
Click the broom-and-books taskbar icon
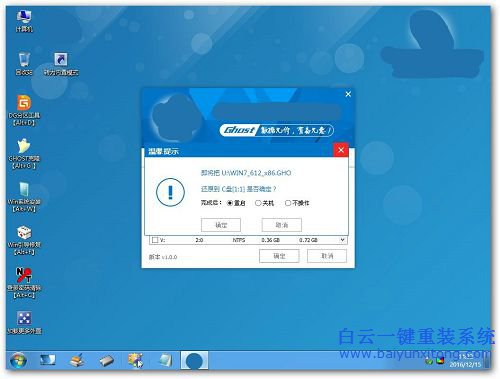click(77, 360)
